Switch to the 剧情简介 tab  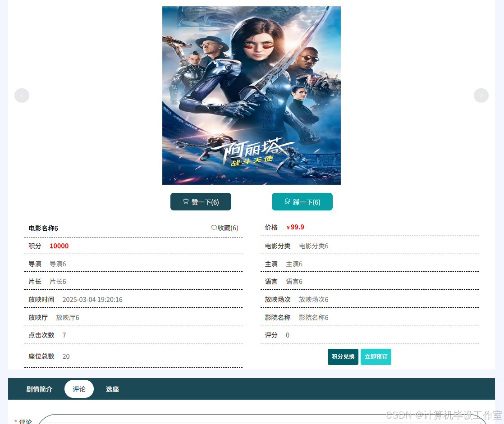click(x=39, y=389)
